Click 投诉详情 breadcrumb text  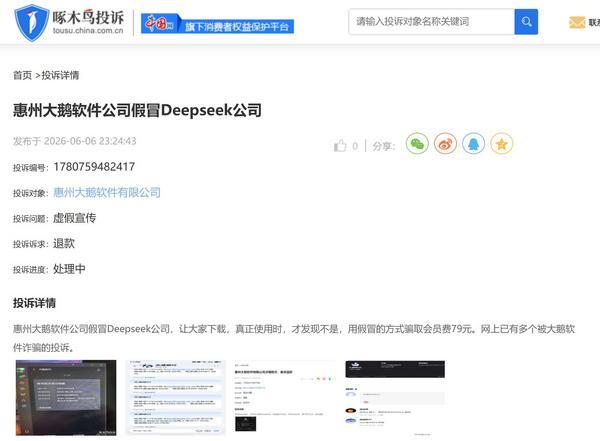coord(60,75)
